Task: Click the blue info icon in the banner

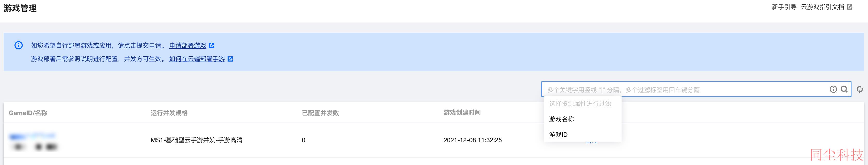Action: pyautogui.click(x=19, y=45)
